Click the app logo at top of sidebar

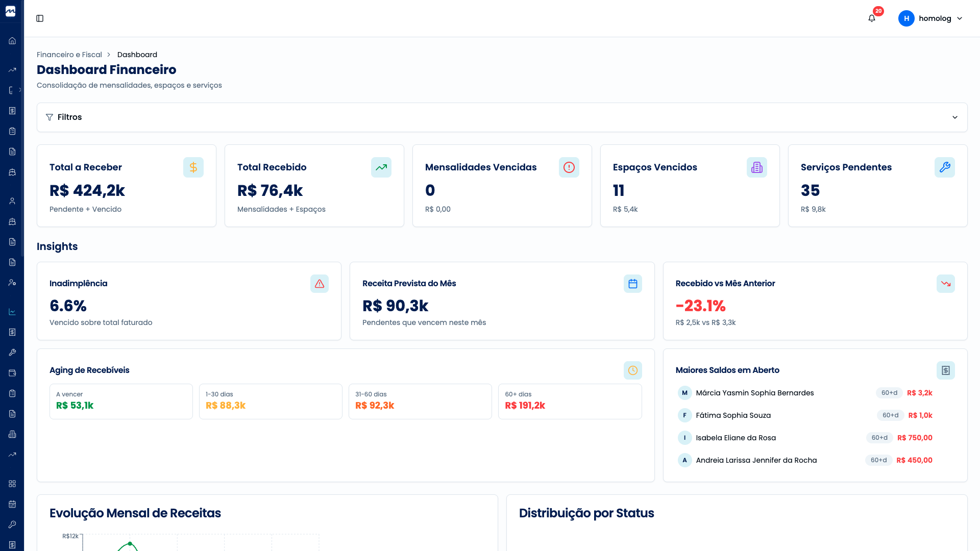tap(11, 11)
